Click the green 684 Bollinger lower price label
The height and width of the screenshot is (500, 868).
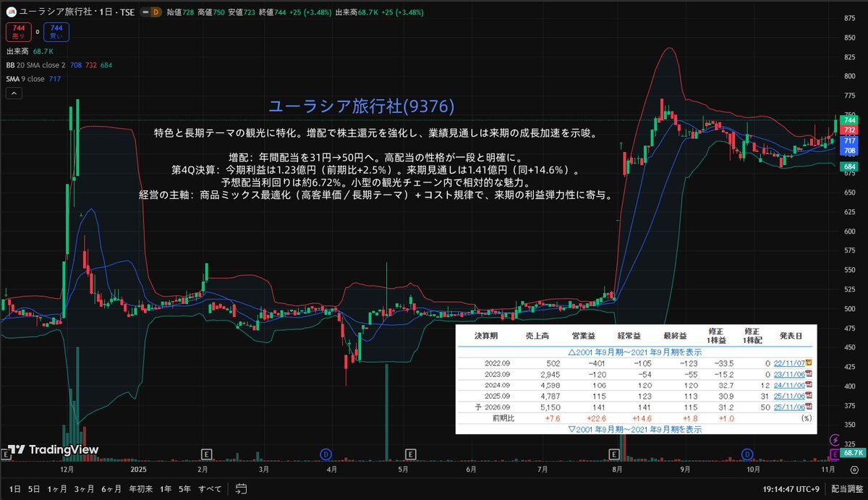[850, 167]
